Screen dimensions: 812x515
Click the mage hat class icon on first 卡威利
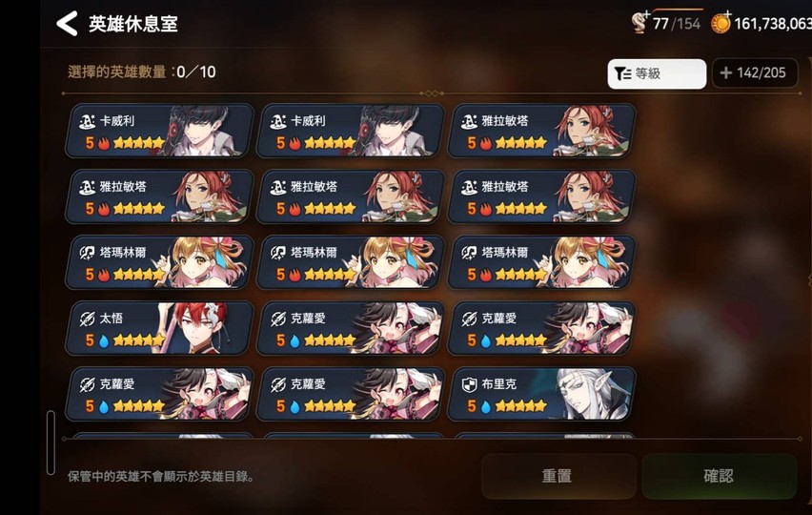87,122
